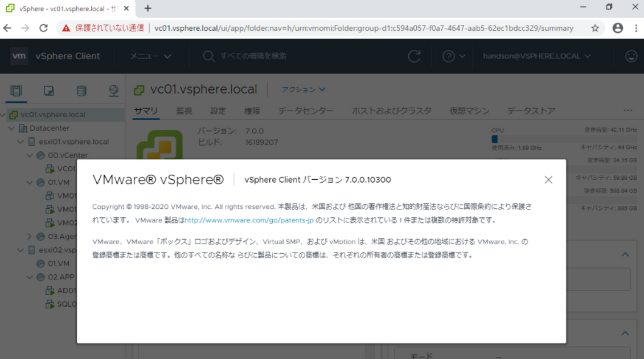Click the SQL01 virtual machine icon
Image resolution: width=644 pixels, height=359 pixels.
(x=50, y=304)
